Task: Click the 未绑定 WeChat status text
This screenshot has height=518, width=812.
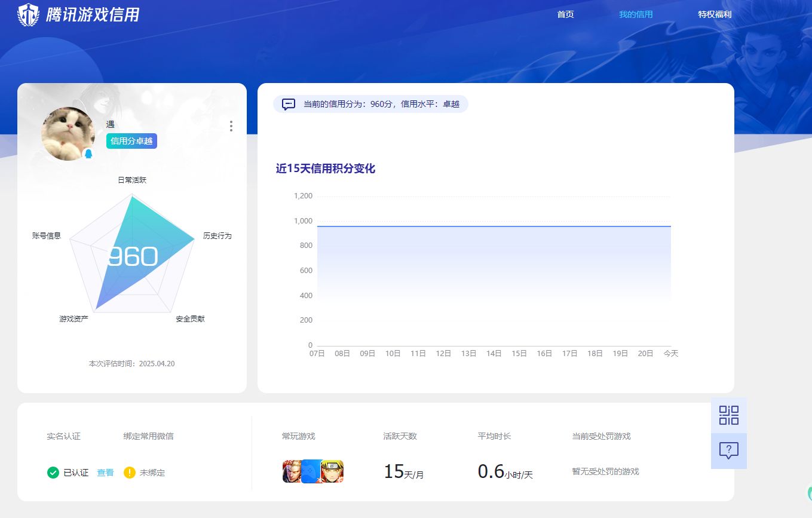Action: click(x=152, y=473)
